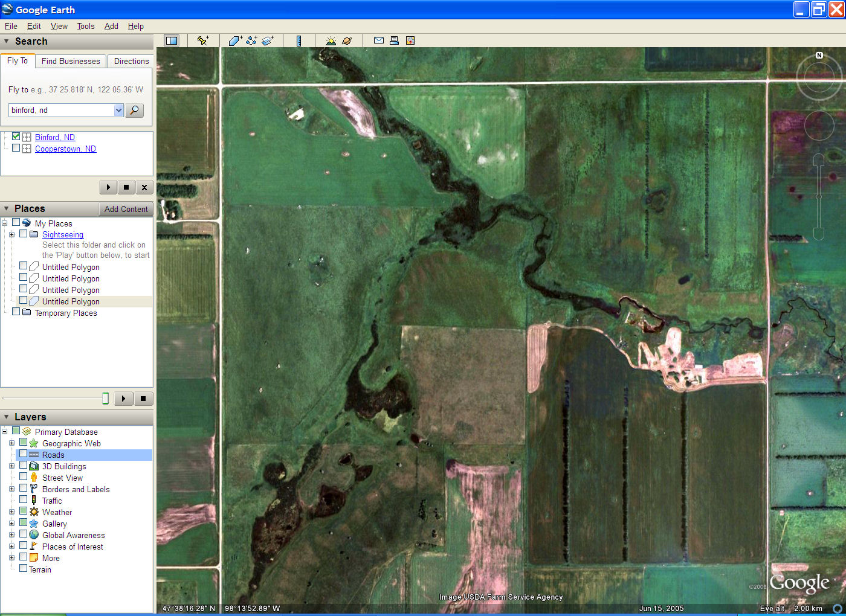The width and height of the screenshot is (846, 616).
Task: Open the Help menu
Action: pyautogui.click(x=136, y=26)
